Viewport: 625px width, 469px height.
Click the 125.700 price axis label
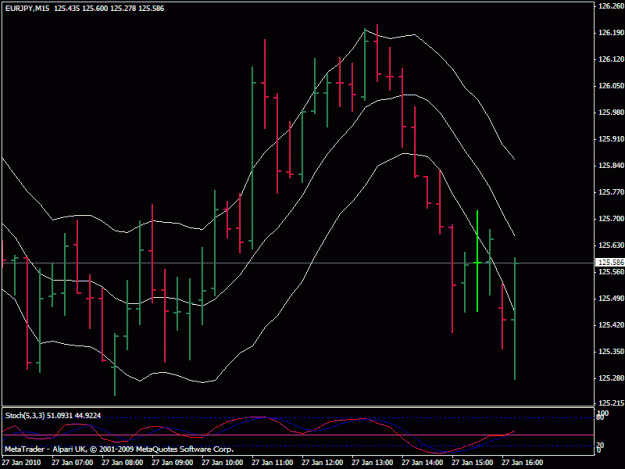pos(611,219)
